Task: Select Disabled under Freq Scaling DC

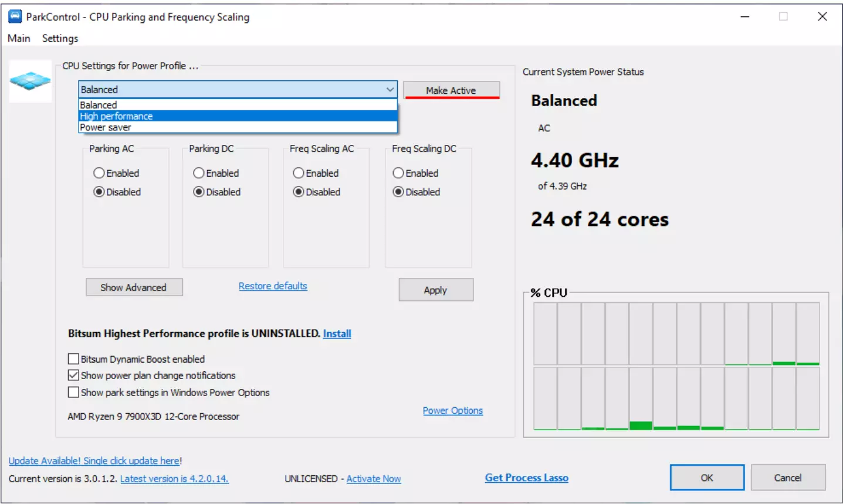Action: 417,192
